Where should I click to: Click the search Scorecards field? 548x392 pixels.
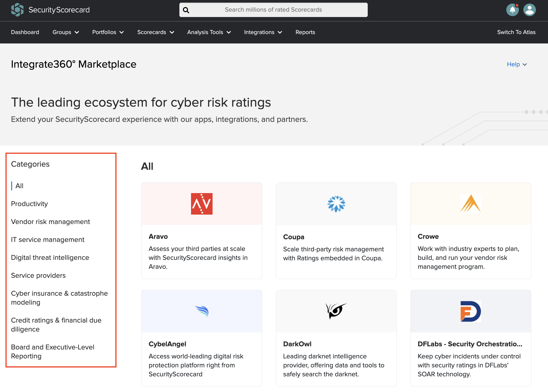(273, 10)
